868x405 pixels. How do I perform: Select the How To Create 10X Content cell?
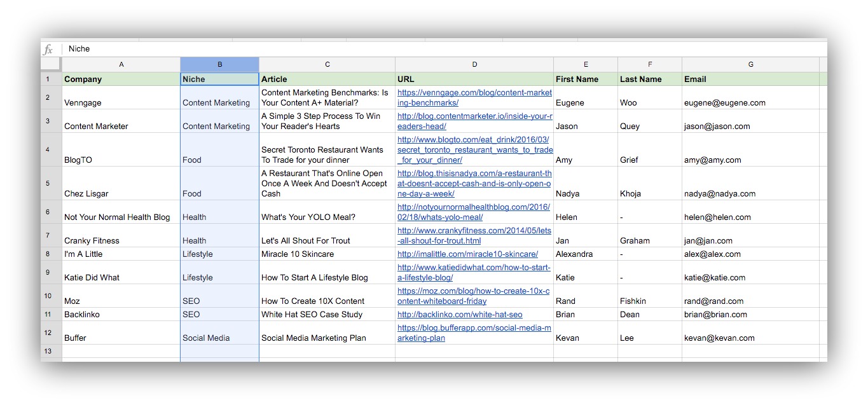coord(327,296)
